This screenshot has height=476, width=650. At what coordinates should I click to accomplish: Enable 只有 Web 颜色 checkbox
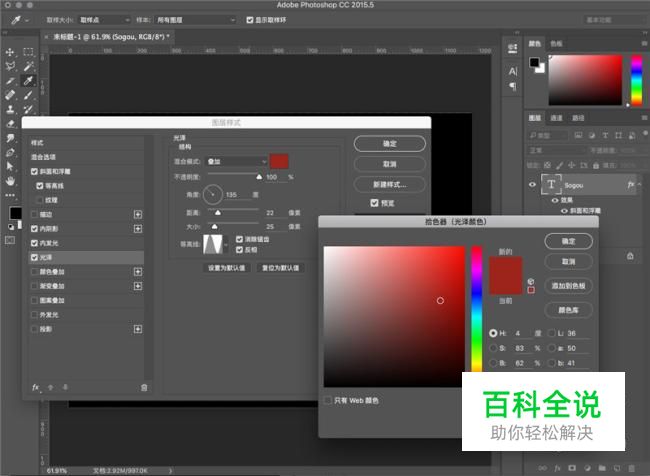click(x=327, y=401)
